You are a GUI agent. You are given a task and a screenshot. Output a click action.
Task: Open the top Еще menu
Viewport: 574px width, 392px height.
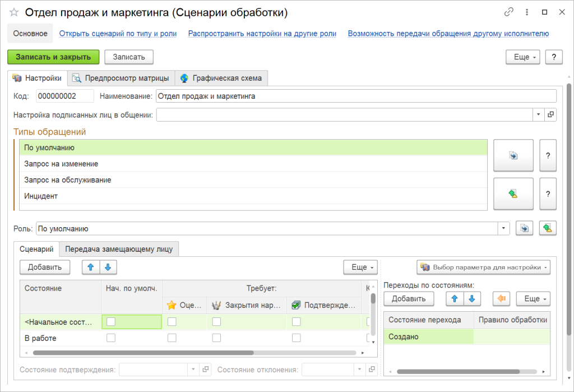tap(522, 57)
